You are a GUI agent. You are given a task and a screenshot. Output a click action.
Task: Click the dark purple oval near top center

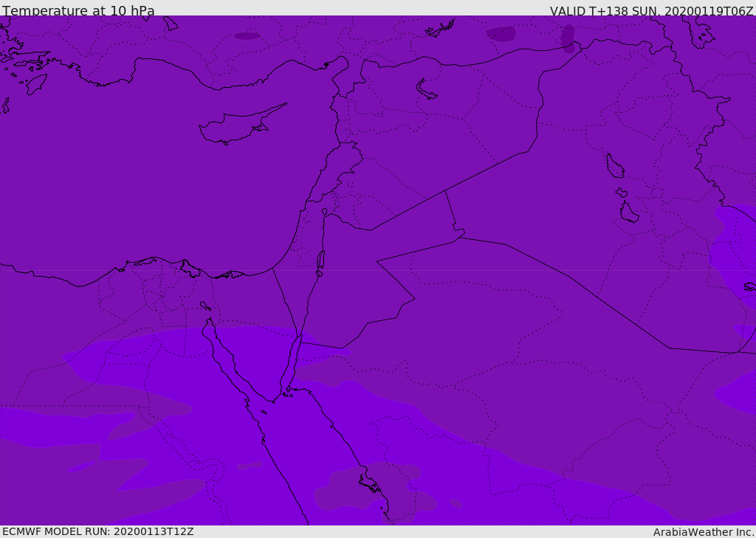(247, 36)
